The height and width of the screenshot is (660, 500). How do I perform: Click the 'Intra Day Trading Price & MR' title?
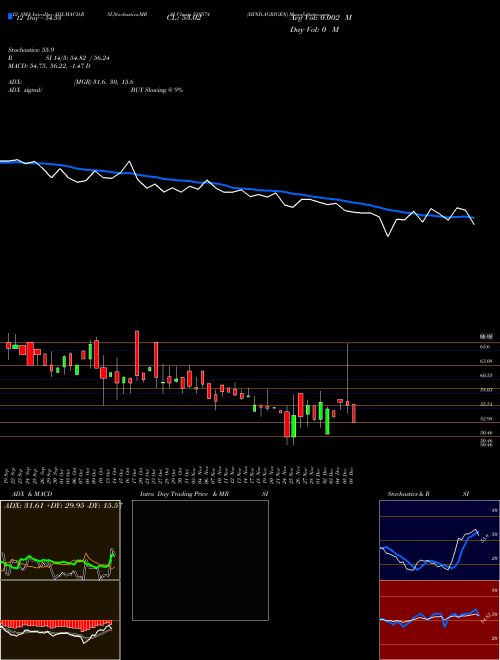click(185, 494)
